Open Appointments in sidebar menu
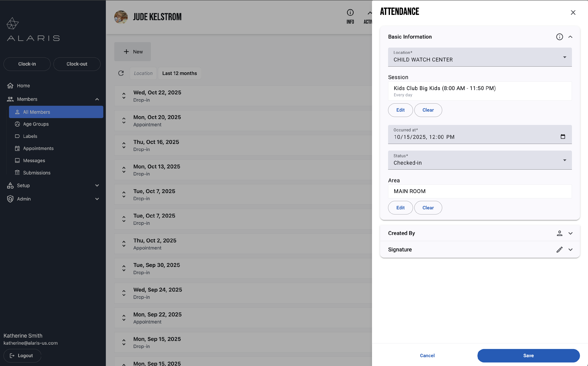This screenshot has height=366, width=588. (x=38, y=148)
